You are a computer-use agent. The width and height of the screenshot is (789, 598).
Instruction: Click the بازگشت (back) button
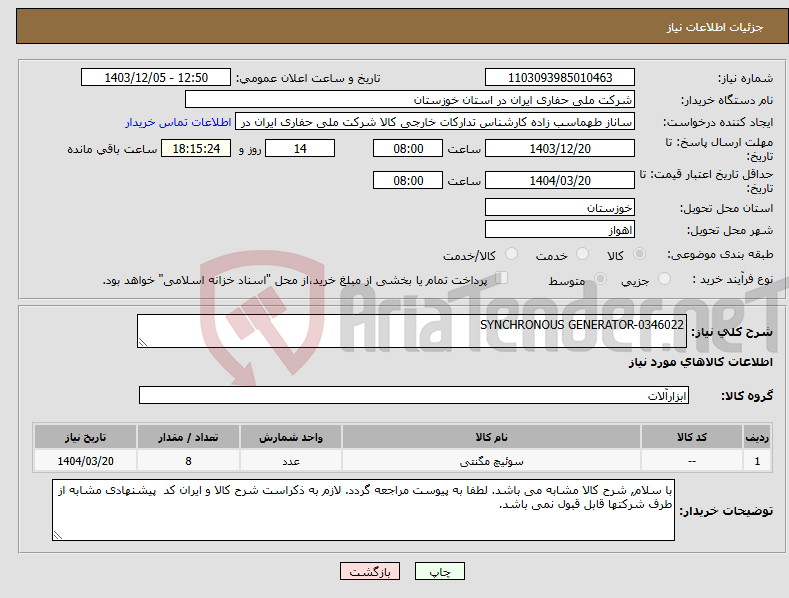[370, 571]
